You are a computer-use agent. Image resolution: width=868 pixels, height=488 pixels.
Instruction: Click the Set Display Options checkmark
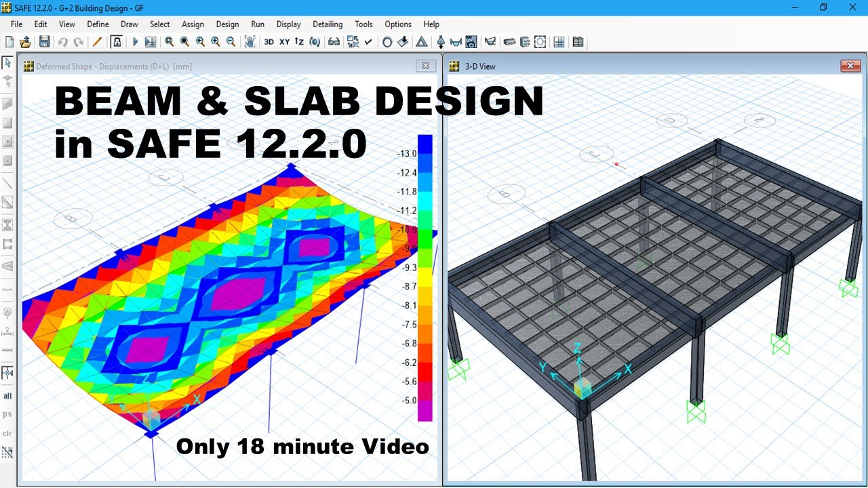pos(368,42)
